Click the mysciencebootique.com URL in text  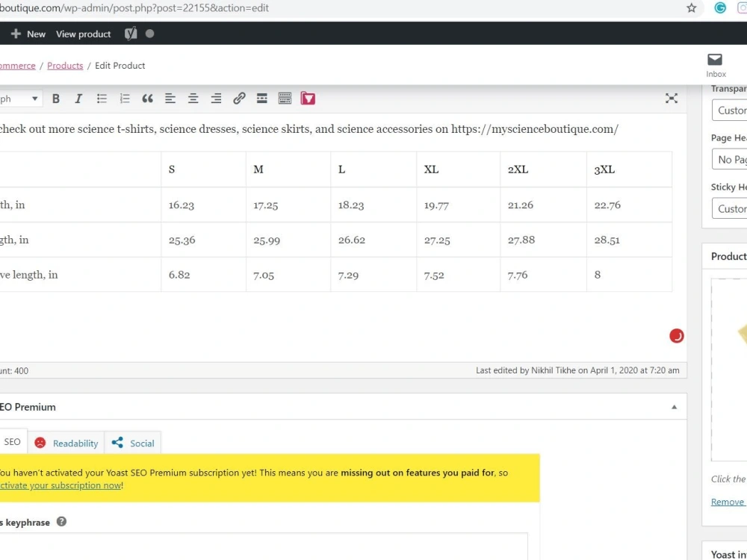(x=535, y=129)
